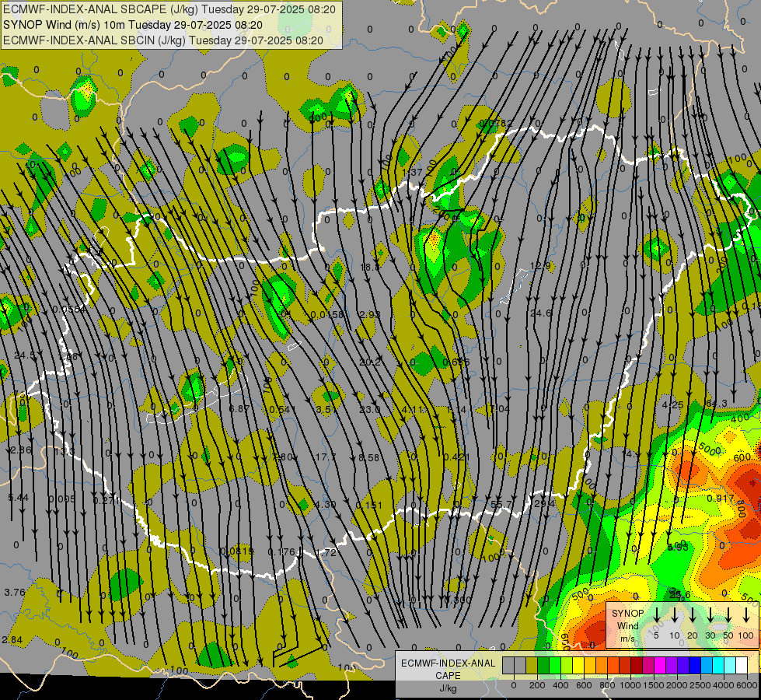The width and height of the screenshot is (761, 700).
Task: Click the SYNOP Wind 10m title line
Action: (x=133, y=25)
